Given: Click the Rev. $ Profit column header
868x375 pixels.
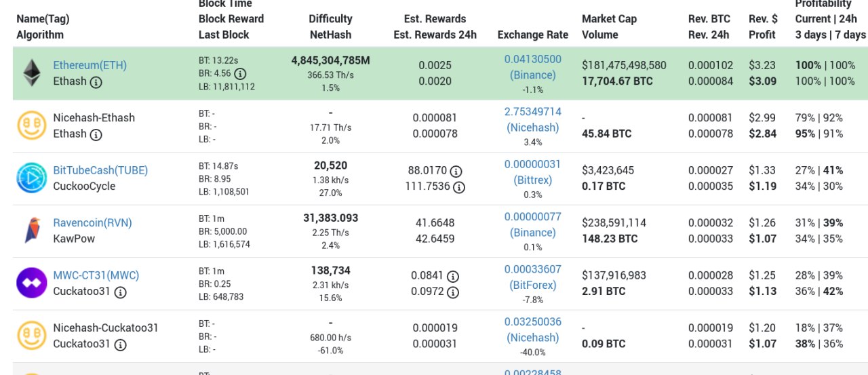Looking at the screenshot, I should coord(763,26).
